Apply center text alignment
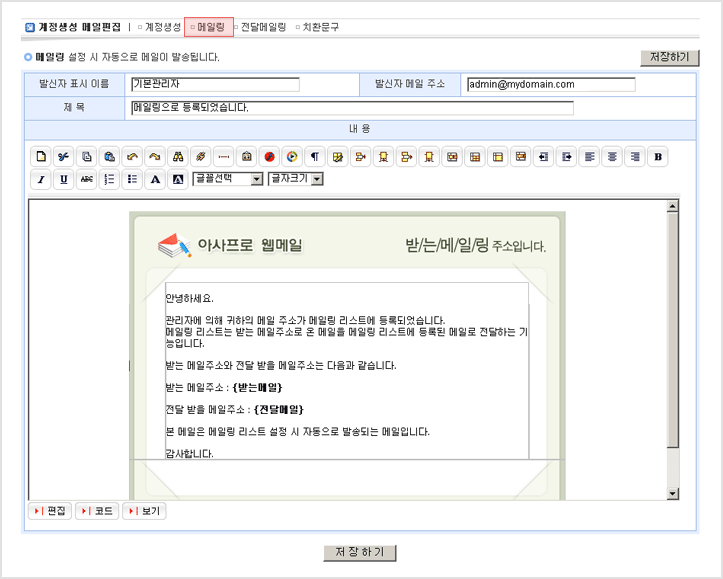The width and height of the screenshot is (723, 579). click(612, 156)
